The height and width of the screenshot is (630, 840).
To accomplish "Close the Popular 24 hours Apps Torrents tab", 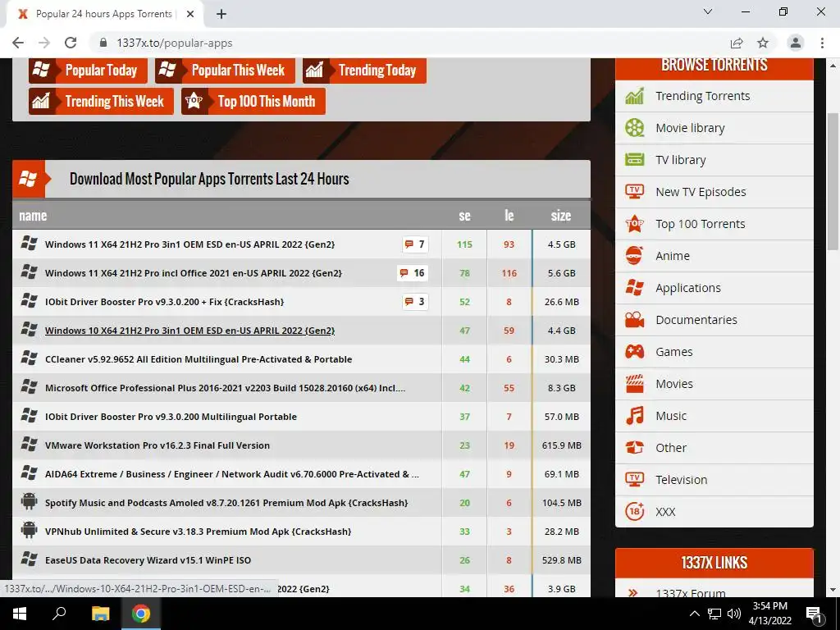I will point(190,14).
